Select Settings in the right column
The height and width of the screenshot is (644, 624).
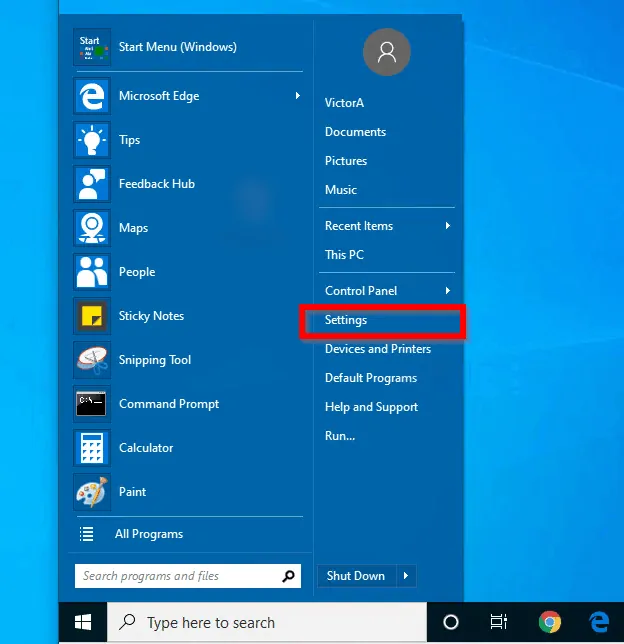click(x=346, y=320)
